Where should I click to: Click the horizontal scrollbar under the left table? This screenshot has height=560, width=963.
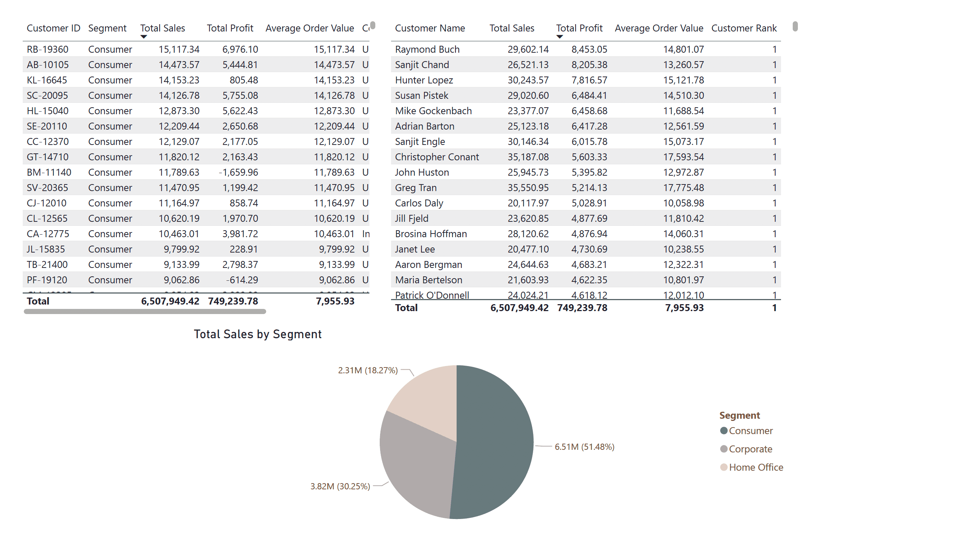[145, 312]
